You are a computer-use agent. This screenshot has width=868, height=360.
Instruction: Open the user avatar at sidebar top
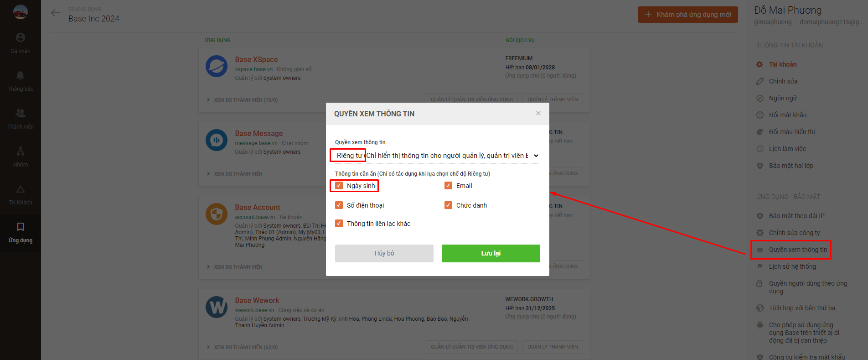click(21, 12)
